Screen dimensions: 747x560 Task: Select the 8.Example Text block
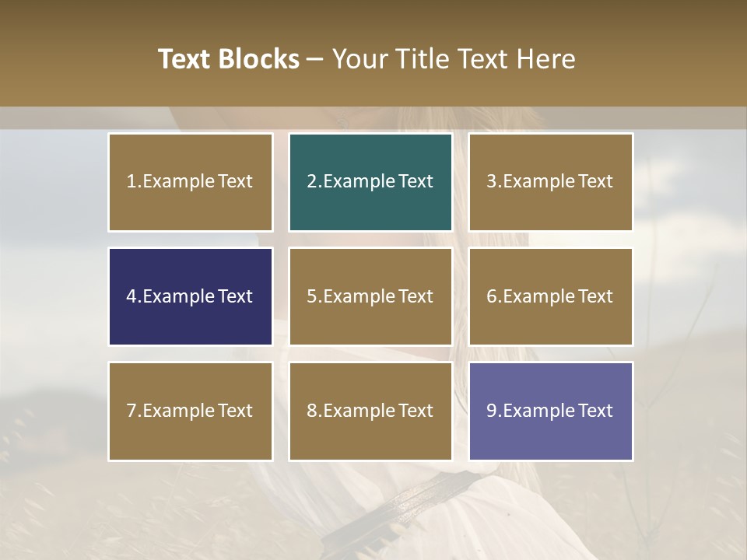point(370,411)
